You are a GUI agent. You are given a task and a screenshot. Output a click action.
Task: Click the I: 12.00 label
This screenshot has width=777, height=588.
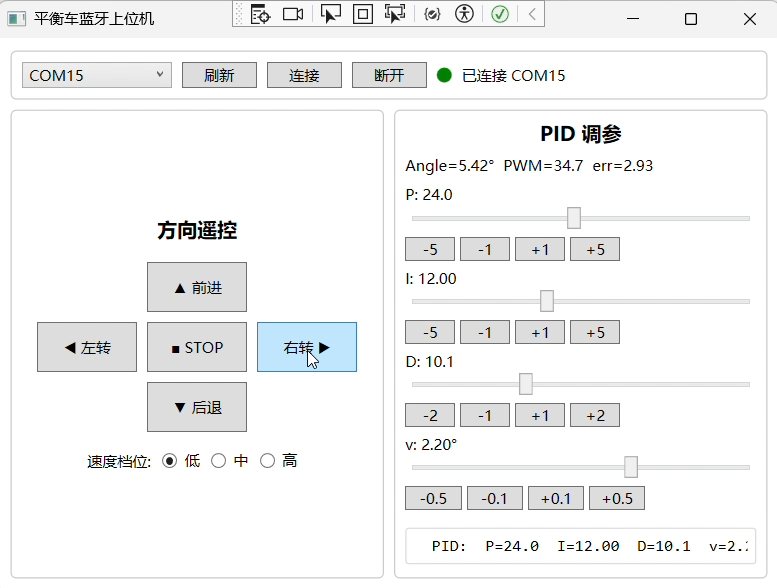[431, 278]
